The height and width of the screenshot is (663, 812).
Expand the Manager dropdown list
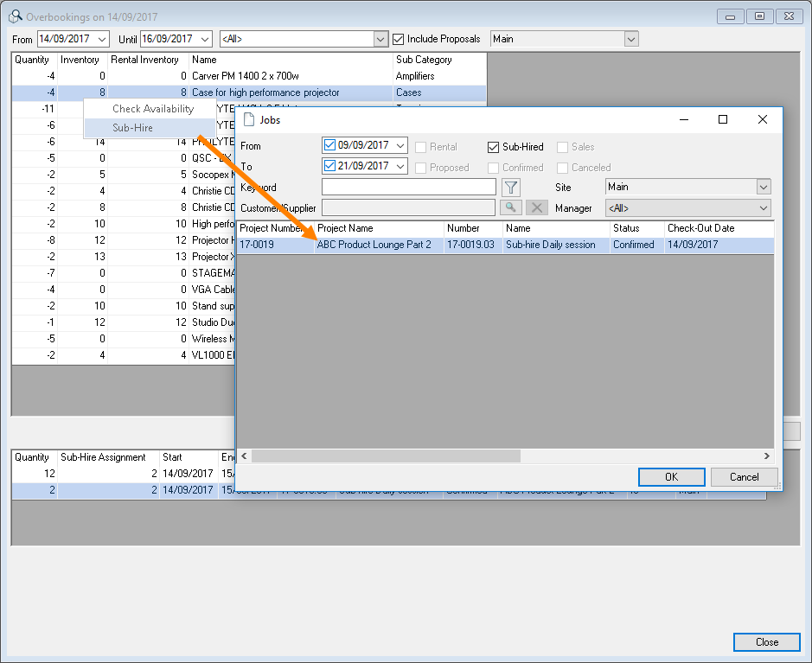pyautogui.click(x=763, y=208)
